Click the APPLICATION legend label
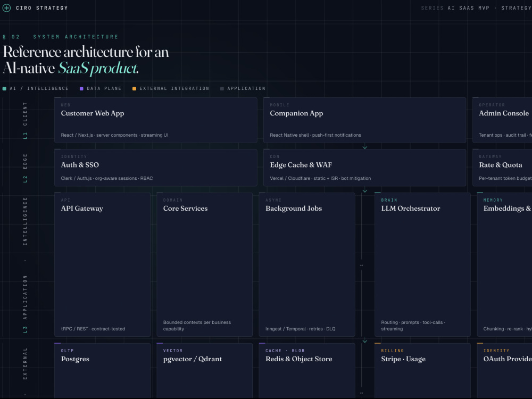 pos(246,88)
